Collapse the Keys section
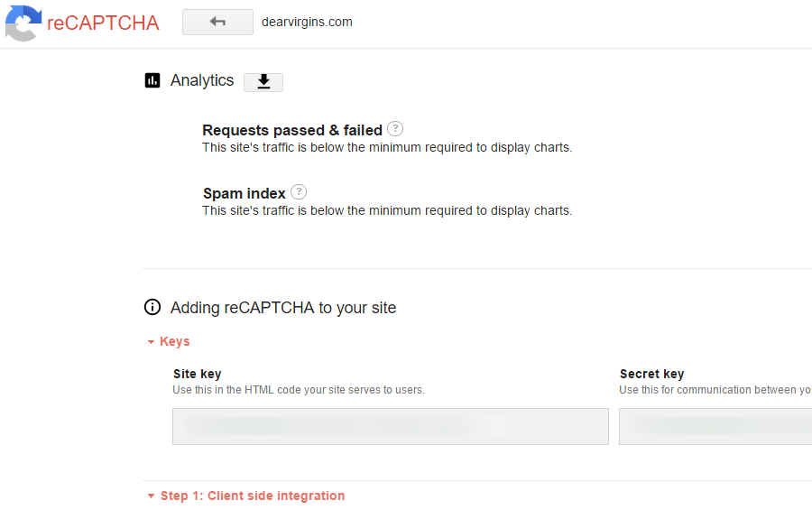The image size is (812, 510). 169,341
